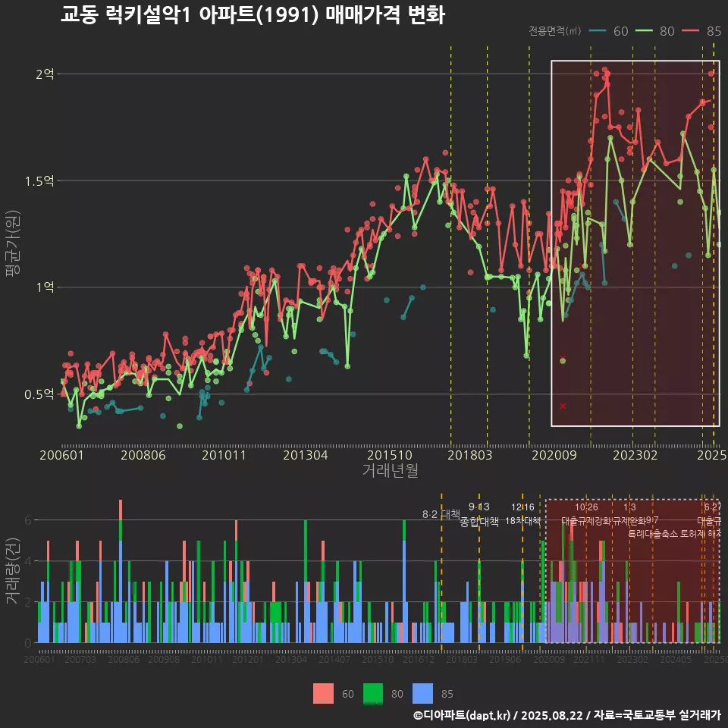The height and width of the screenshot is (728, 728).
Task: Click the 1억 y-axis label
Action: tap(45, 287)
